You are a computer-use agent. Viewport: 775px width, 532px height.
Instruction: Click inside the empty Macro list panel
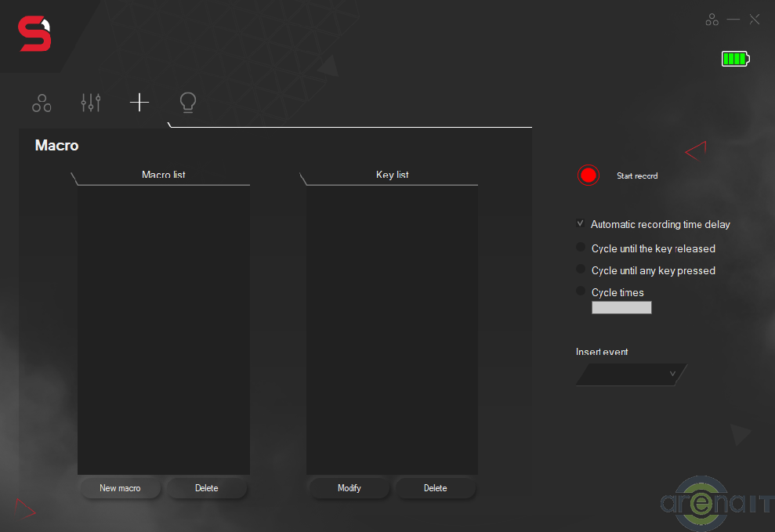[x=164, y=329]
